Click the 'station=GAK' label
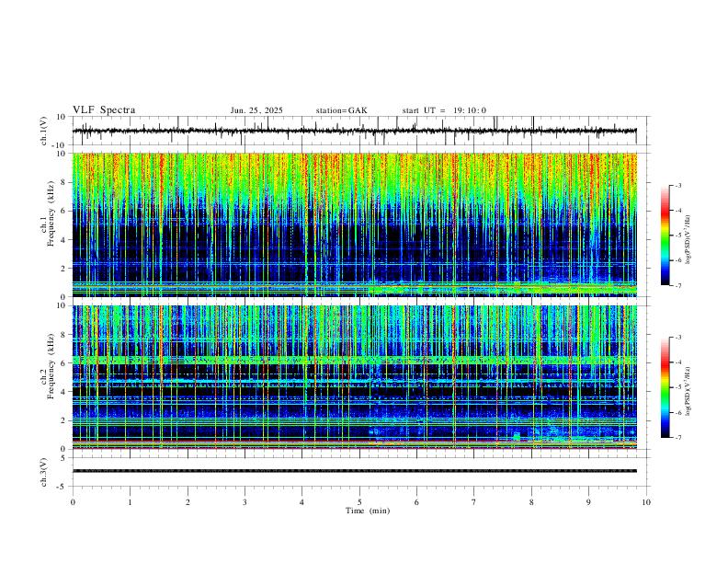The height and width of the screenshot is (563, 728). coord(341,110)
